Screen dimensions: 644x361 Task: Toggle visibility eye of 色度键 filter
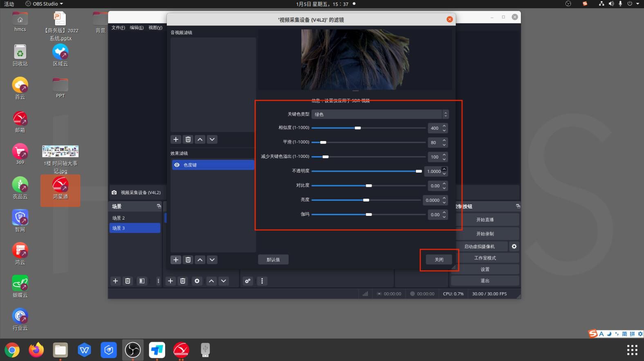pyautogui.click(x=177, y=165)
